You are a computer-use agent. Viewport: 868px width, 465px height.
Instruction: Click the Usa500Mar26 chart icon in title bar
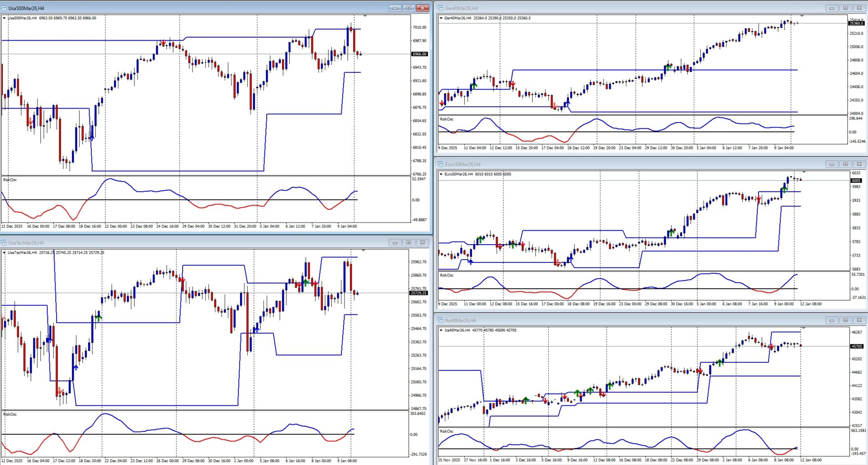pyautogui.click(x=4, y=8)
